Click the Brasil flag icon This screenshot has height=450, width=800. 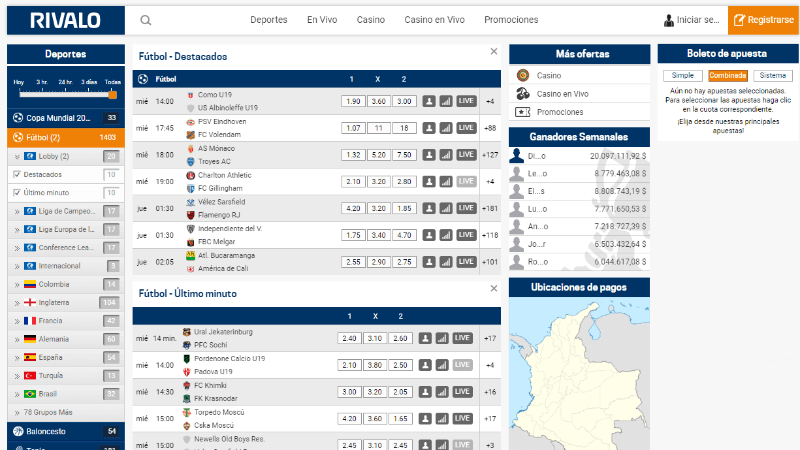(30, 394)
